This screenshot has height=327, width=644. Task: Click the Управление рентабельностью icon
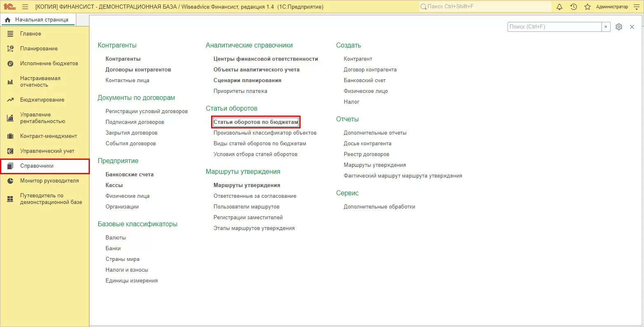[10, 118]
